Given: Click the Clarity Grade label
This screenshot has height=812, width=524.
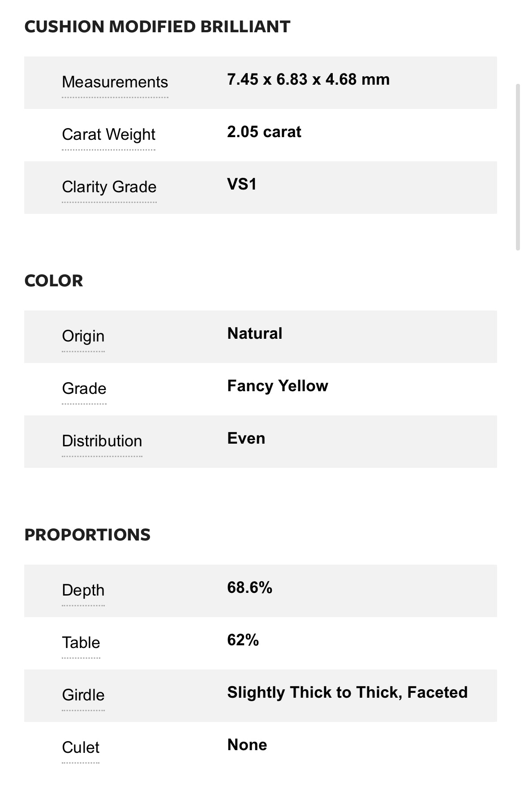Looking at the screenshot, I should (x=109, y=187).
